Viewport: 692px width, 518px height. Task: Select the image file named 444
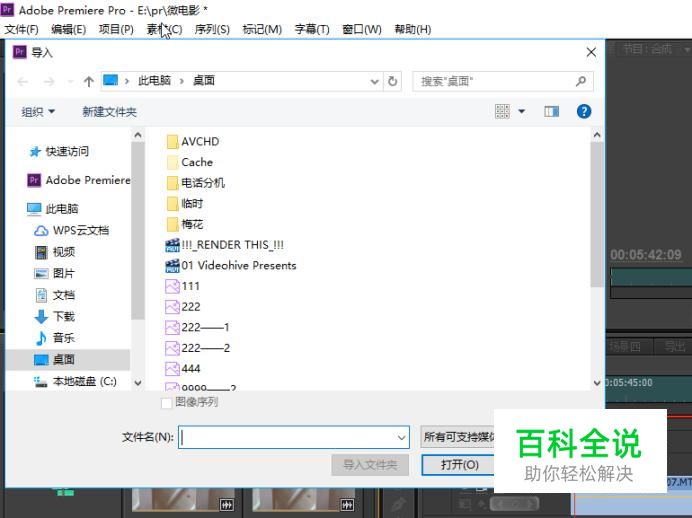tap(183, 368)
